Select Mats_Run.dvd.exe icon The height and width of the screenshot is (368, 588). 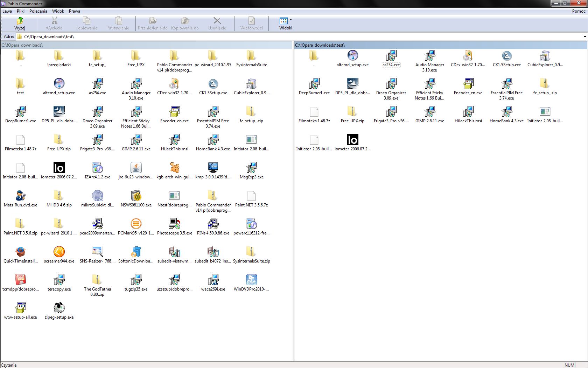pos(20,196)
